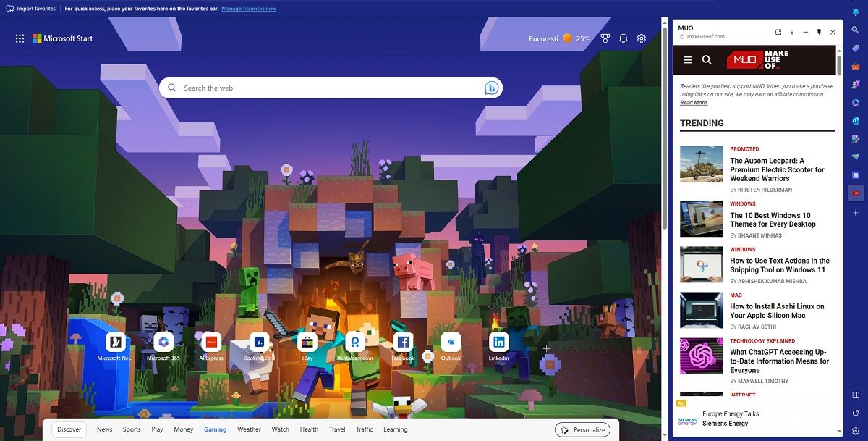Select the Money feed tab

[x=183, y=429]
